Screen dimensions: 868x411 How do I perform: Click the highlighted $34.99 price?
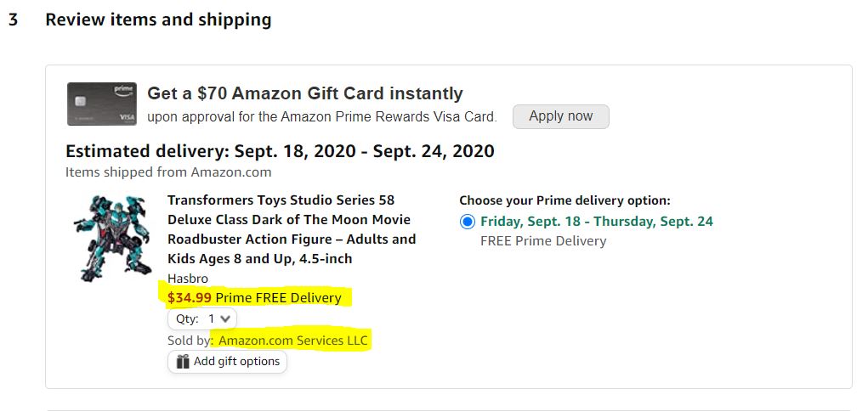point(190,297)
